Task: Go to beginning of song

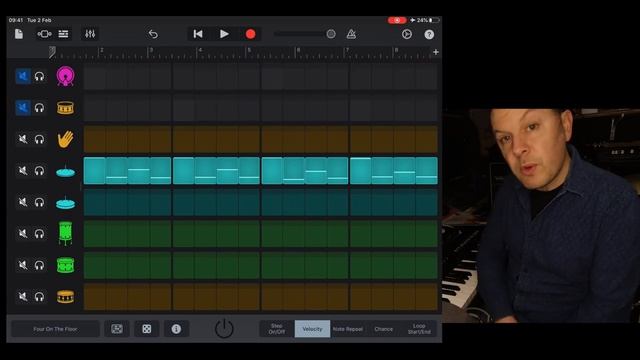Action: 198,34
